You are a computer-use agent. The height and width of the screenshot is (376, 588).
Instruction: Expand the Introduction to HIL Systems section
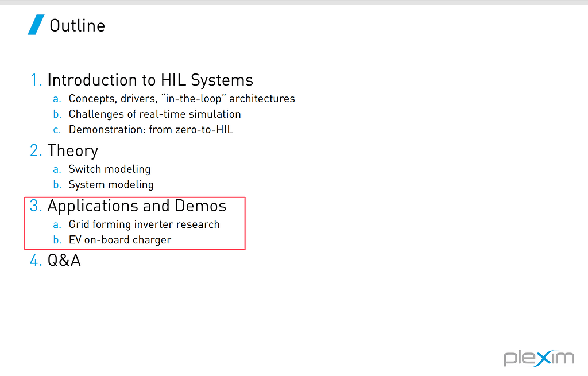150,80
